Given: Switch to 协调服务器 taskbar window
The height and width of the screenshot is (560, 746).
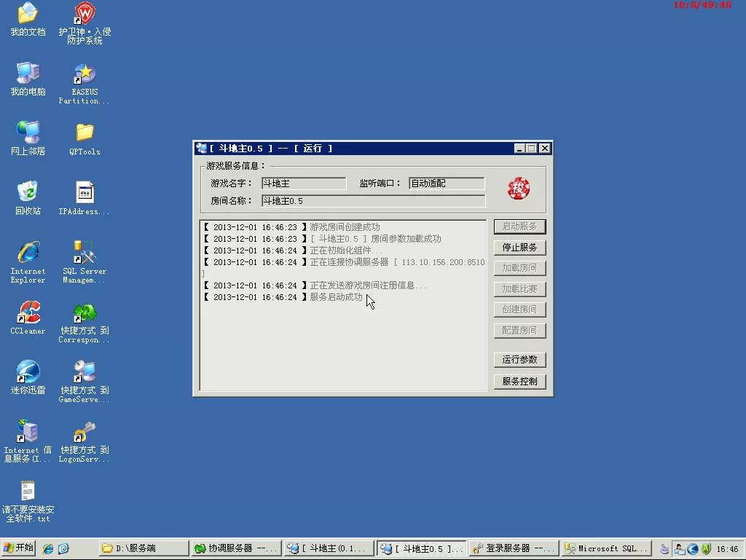Looking at the screenshot, I should tap(235, 548).
